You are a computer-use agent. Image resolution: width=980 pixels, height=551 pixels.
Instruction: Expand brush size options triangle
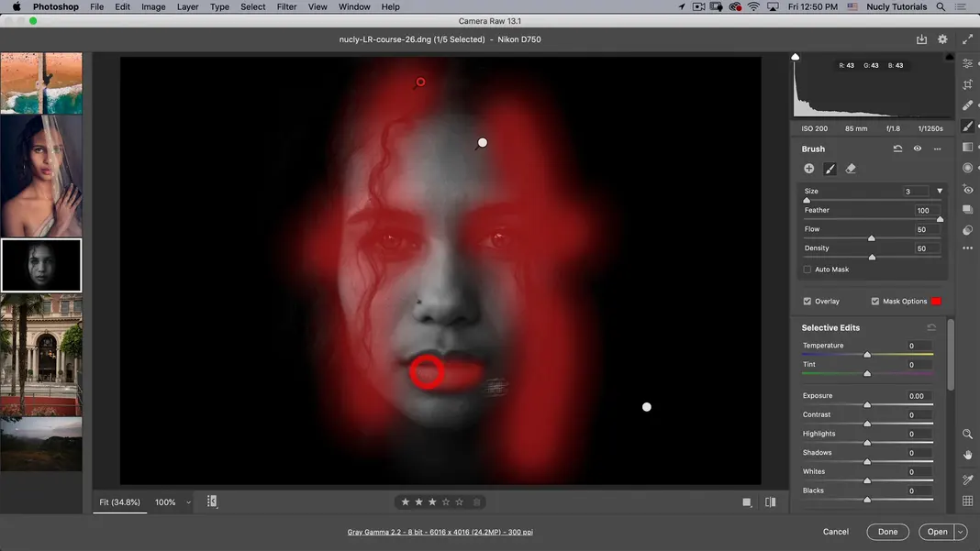point(940,192)
